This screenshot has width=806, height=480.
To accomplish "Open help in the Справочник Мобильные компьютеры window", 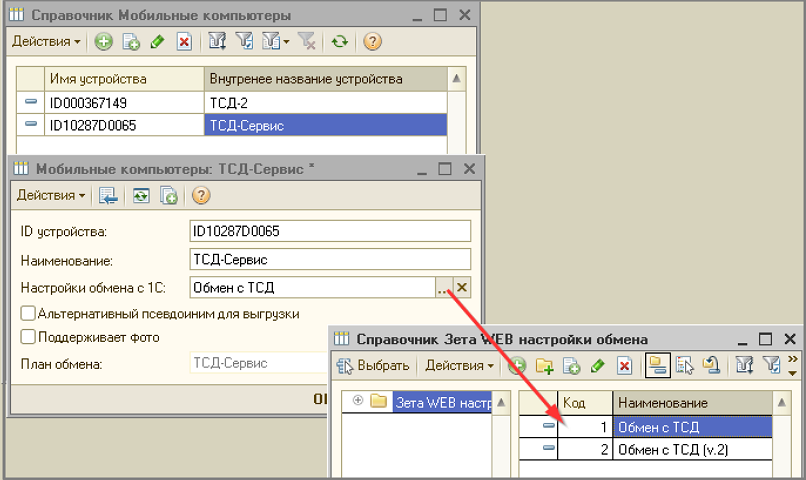I will pos(372,42).
